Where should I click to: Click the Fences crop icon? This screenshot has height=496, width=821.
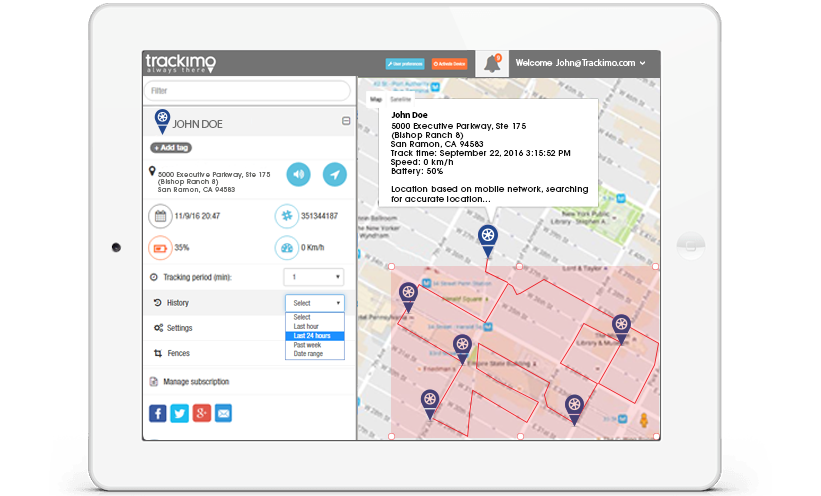(158, 353)
